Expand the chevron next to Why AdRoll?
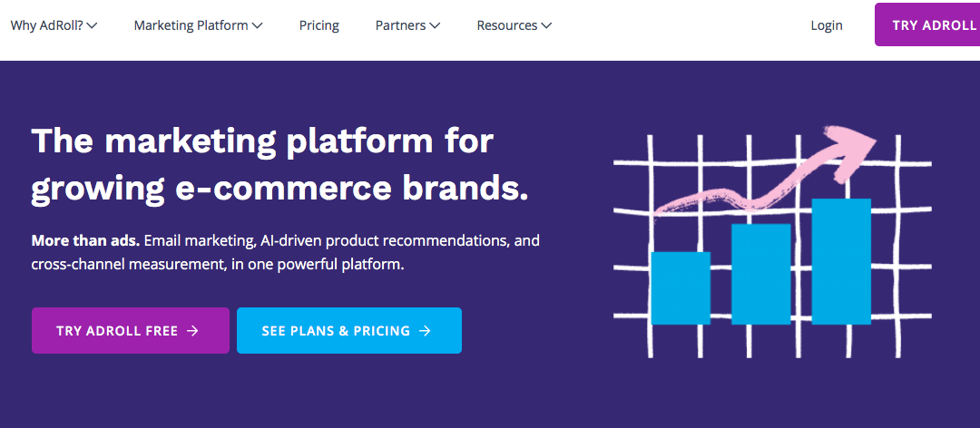The width and height of the screenshot is (980, 428). coord(92,26)
